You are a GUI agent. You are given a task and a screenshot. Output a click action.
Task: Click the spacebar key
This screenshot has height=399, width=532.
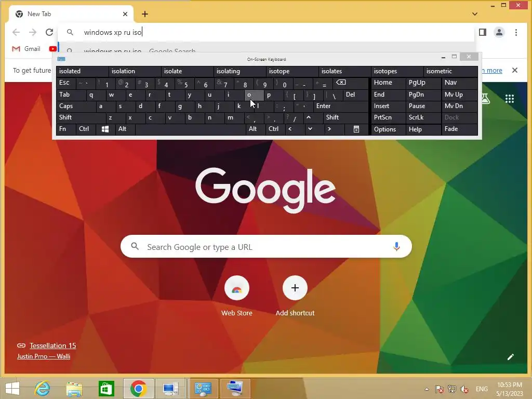[x=190, y=129]
